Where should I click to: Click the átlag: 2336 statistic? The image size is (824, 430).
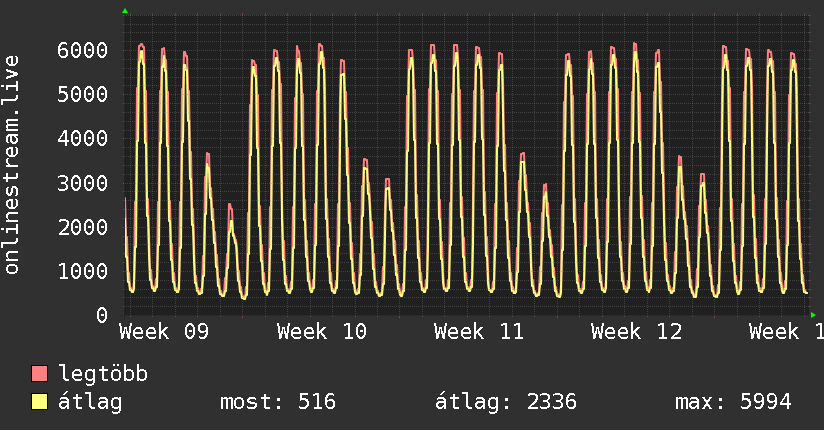tap(506, 402)
